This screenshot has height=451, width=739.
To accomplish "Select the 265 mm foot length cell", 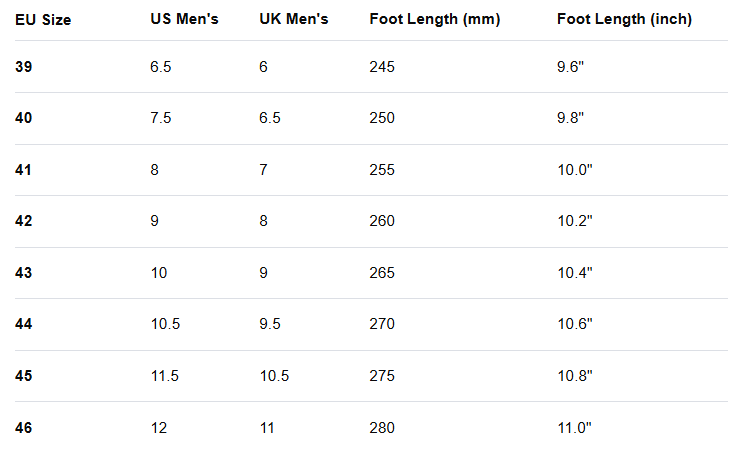I will [x=382, y=273].
